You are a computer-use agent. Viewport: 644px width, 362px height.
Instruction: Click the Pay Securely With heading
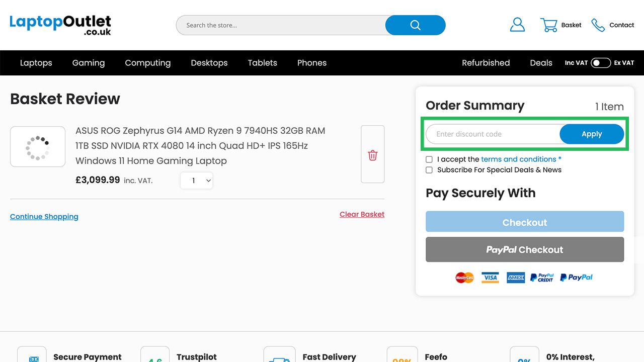pos(480,193)
